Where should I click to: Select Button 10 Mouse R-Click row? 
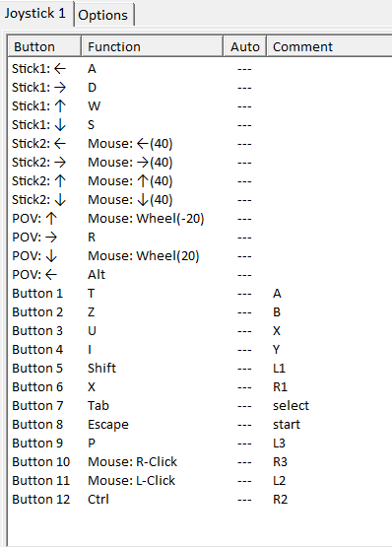coord(200,462)
